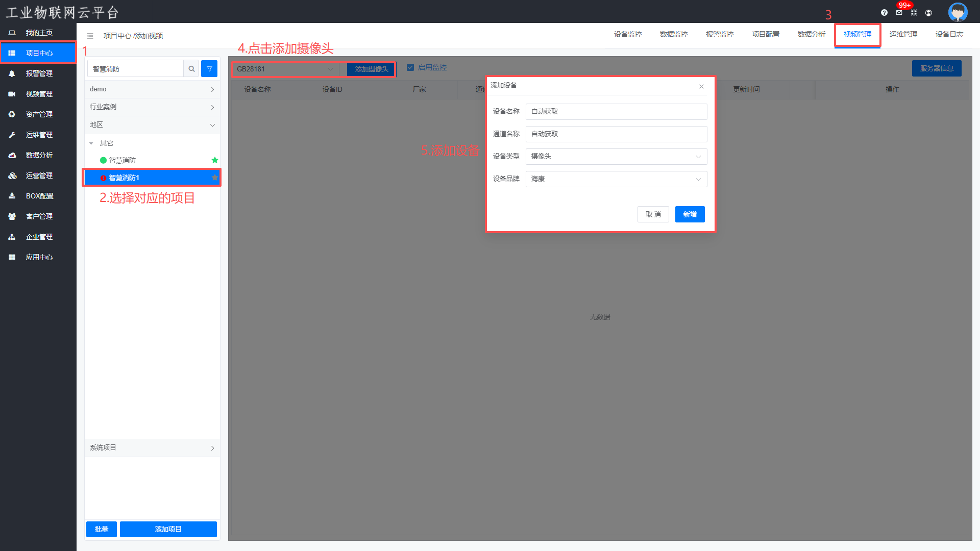Toggle the 启用监控 checkbox

pos(410,67)
